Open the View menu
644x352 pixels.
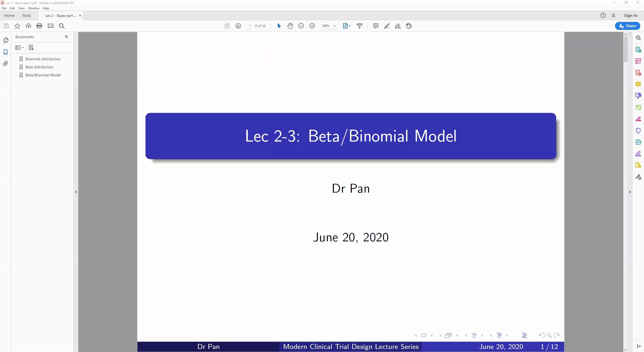coord(21,8)
